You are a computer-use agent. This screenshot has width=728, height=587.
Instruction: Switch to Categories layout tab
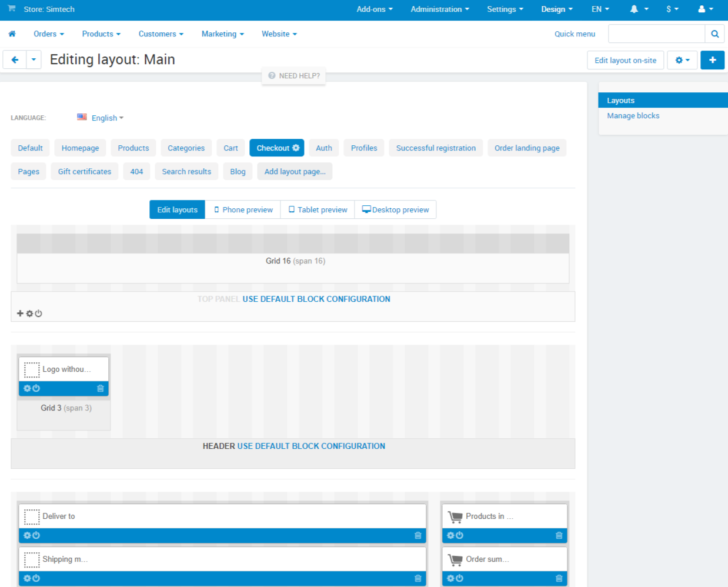click(186, 148)
